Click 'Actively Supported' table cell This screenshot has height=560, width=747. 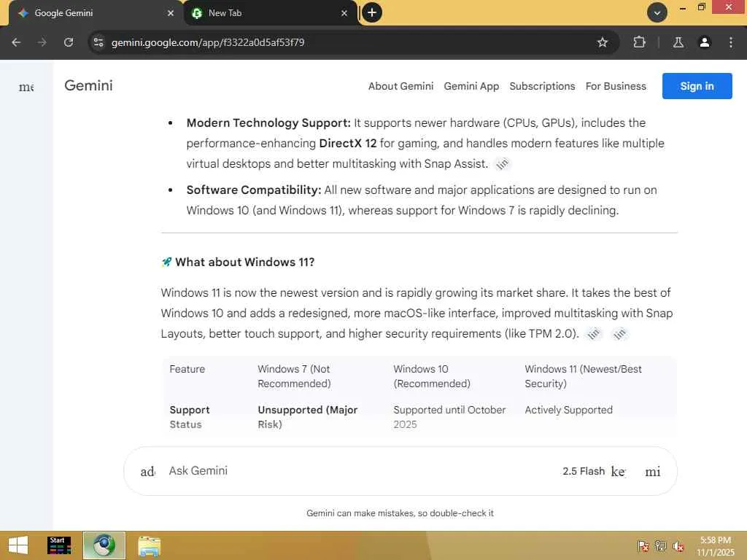[568, 410]
